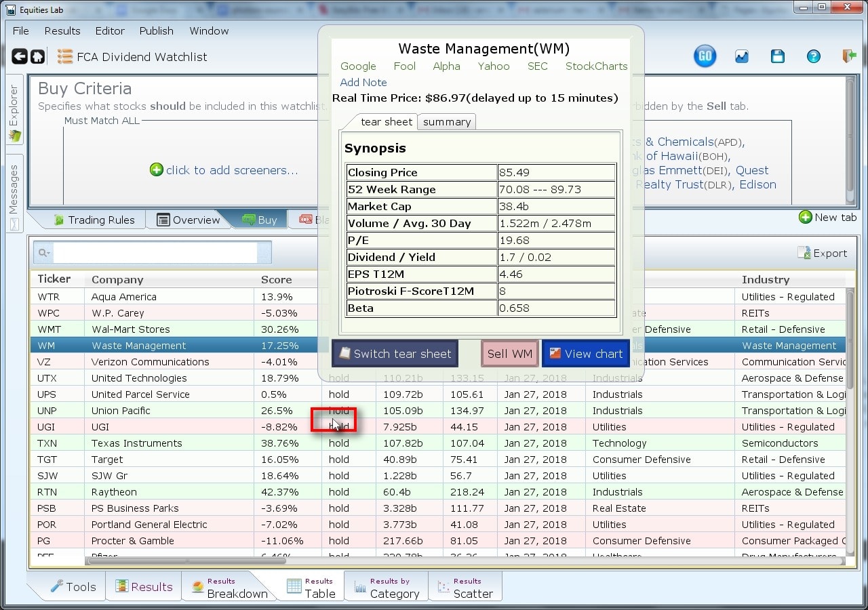
Task: Open the chart icon in top toolbar
Action: 742,57
